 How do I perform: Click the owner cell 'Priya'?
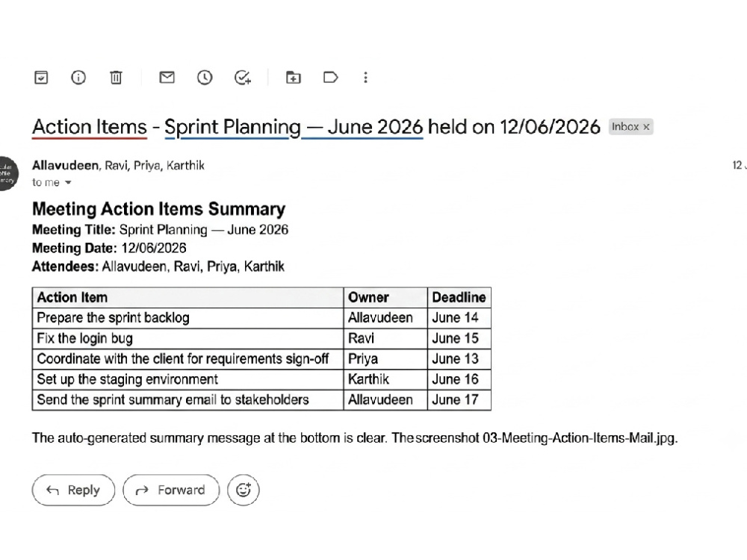tap(385, 359)
